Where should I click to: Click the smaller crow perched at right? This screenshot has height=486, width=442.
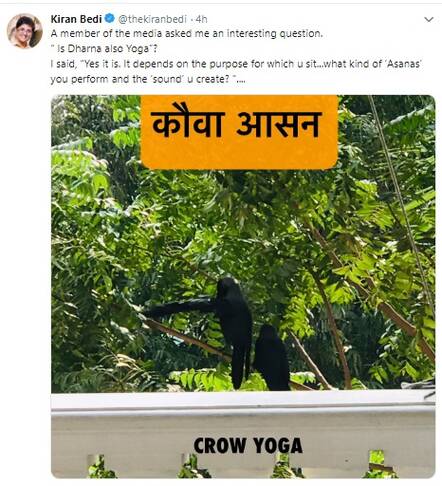(272, 358)
